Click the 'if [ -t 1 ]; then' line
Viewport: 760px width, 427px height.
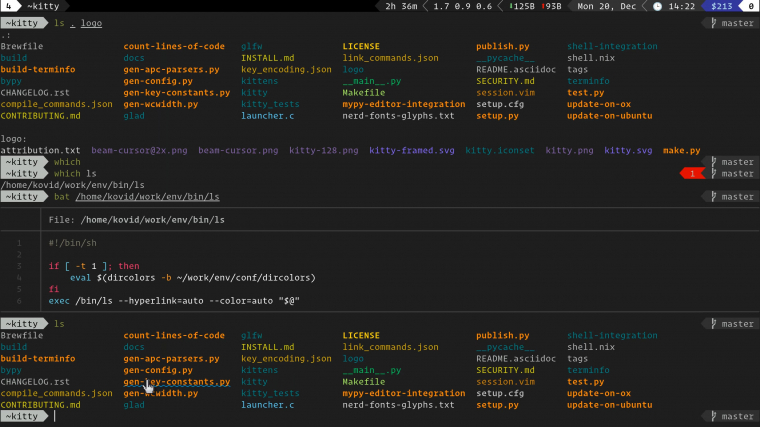tap(94, 266)
